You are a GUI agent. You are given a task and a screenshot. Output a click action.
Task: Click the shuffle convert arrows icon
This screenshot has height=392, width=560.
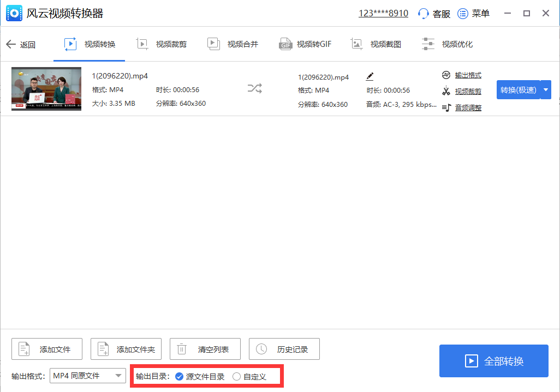(x=255, y=88)
